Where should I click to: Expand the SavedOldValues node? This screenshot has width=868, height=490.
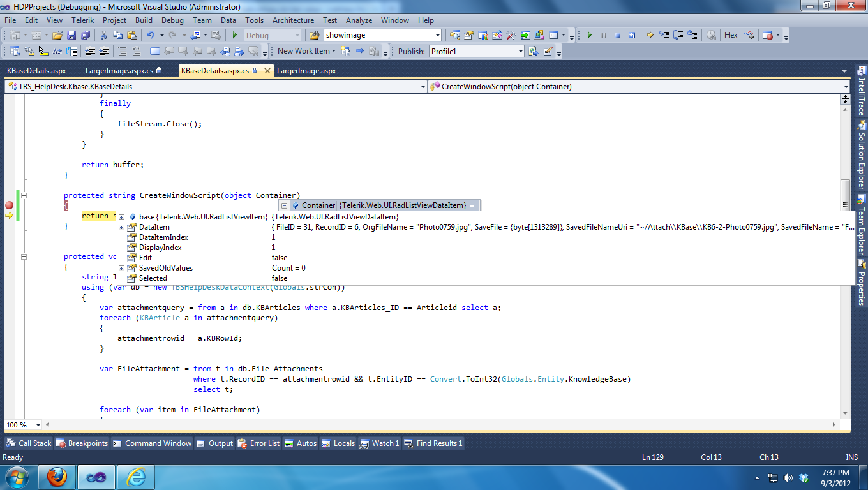pos(121,268)
